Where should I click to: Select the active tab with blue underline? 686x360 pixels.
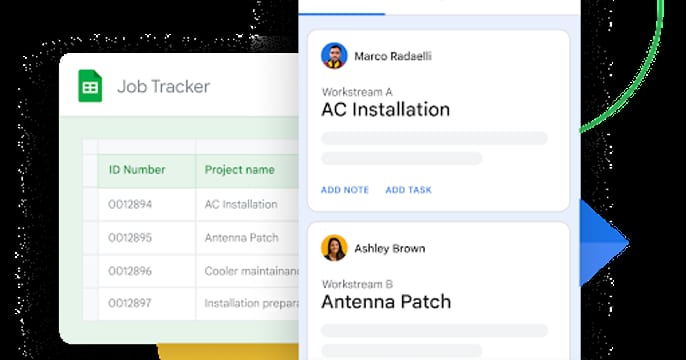pos(342,7)
